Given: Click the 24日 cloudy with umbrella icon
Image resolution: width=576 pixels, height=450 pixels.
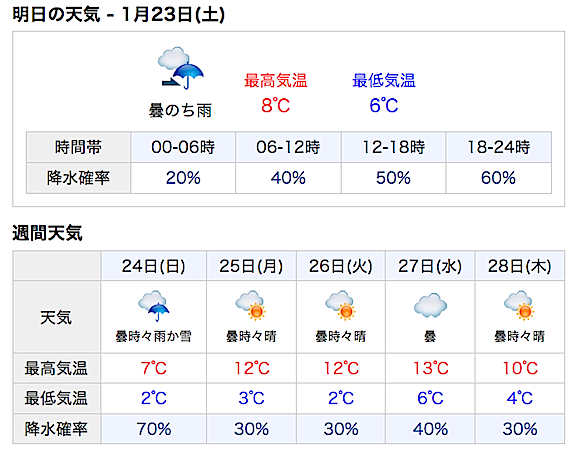Looking at the screenshot, I should [154, 306].
